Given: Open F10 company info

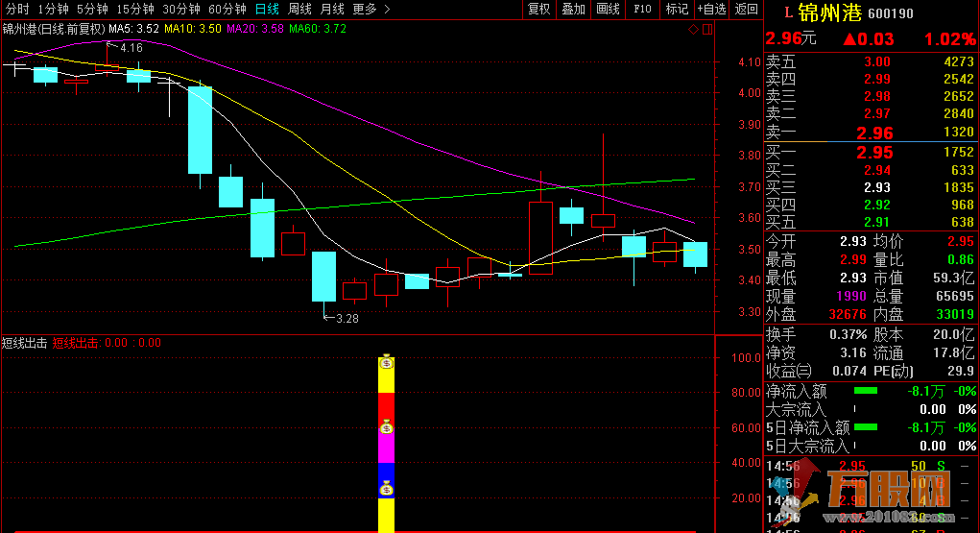Looking at the screenshot, I should tap(642, 9).
